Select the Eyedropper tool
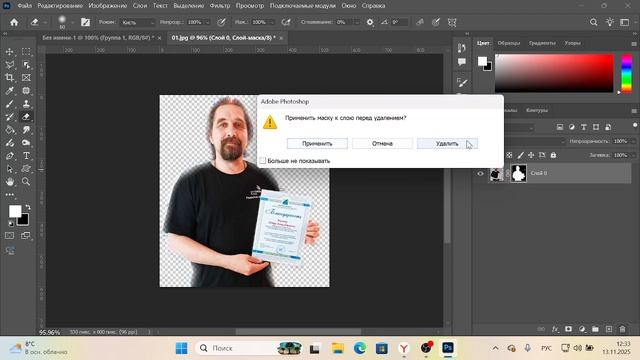 point(9,91)
